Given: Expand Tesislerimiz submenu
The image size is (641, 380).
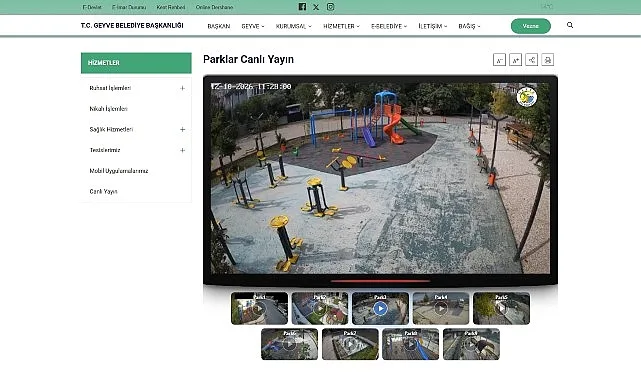Looking at the screenshot, I should 182,150.
